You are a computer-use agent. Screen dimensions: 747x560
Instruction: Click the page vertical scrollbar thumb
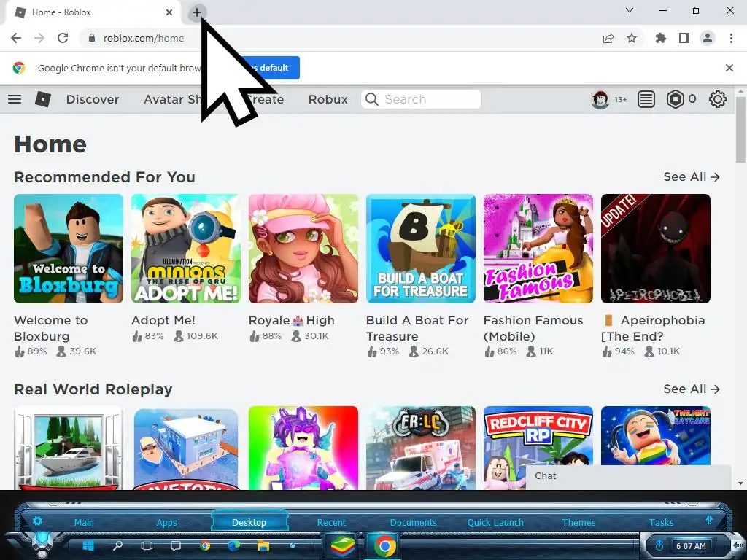pos(741,129)
